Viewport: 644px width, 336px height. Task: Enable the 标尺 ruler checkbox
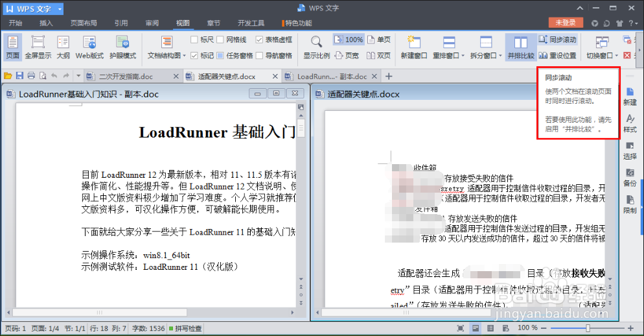(x=194, y=40)
